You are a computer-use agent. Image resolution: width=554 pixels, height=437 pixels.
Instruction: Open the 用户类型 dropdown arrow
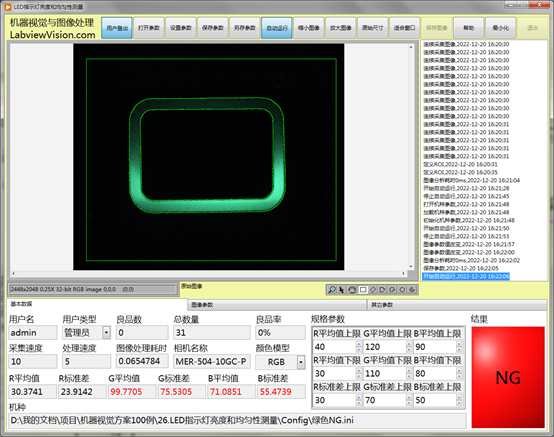click(106, 332)
